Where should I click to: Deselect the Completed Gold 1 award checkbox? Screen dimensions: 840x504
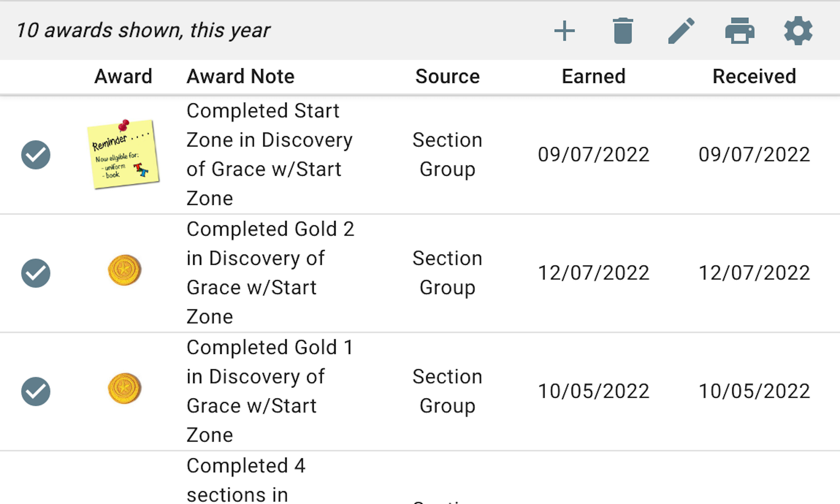(x=36, y=391)
